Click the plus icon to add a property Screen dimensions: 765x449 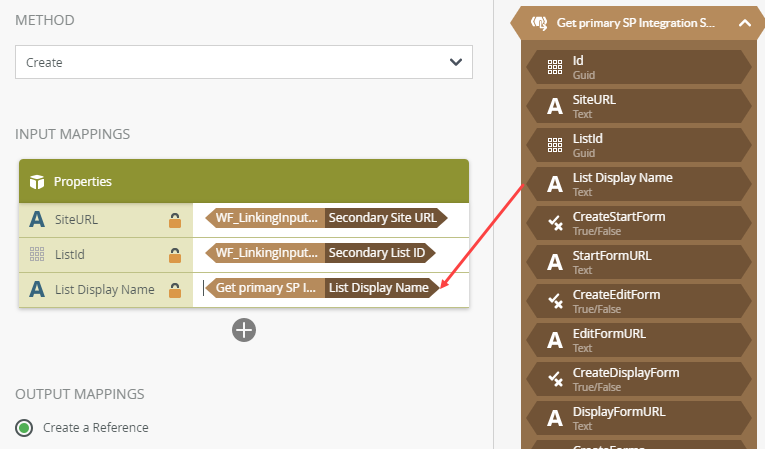coord(244,330)
